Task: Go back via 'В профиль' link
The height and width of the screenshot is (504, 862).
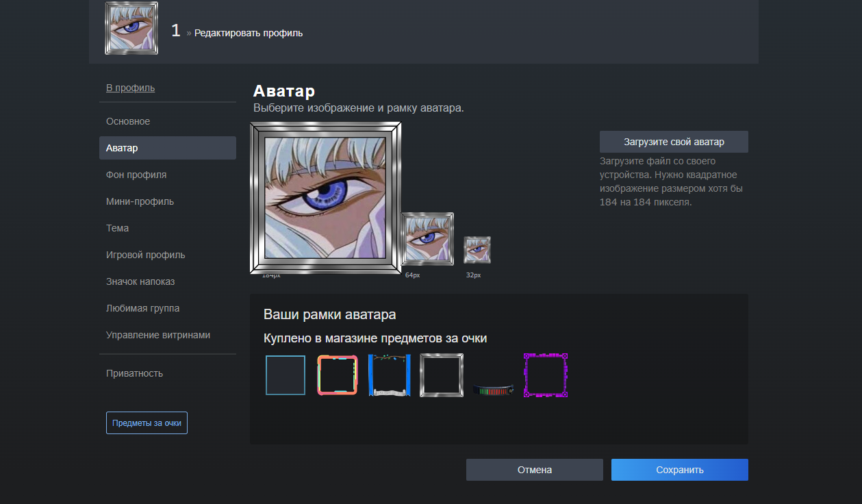Action: pos(130,88)
